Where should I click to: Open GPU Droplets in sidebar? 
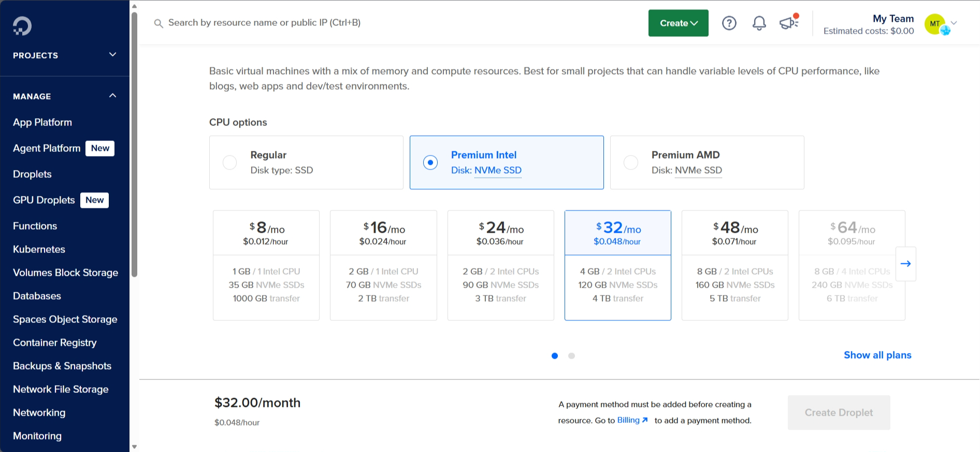click(44, 200)
